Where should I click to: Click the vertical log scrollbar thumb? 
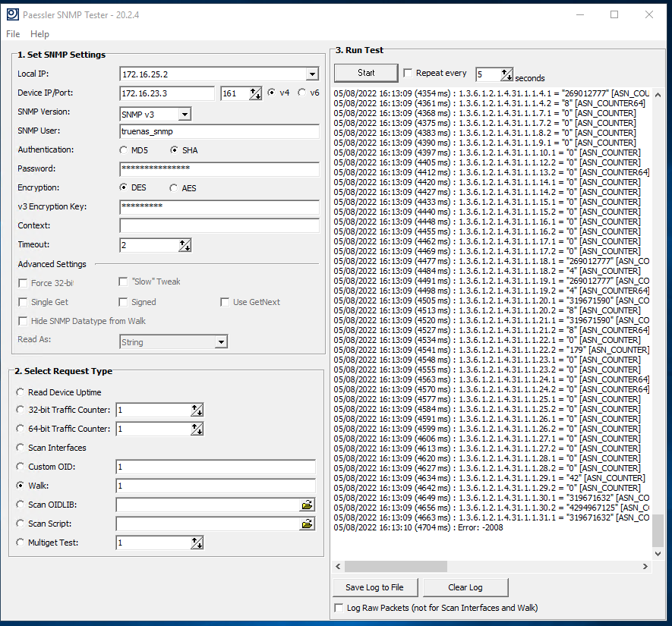pos(658,531)
